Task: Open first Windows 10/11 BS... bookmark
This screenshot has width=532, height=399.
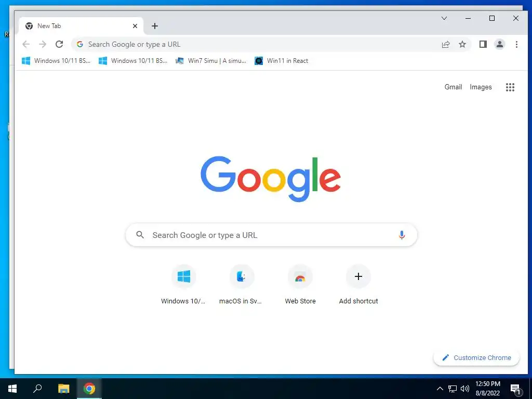Action: (56, 61)
